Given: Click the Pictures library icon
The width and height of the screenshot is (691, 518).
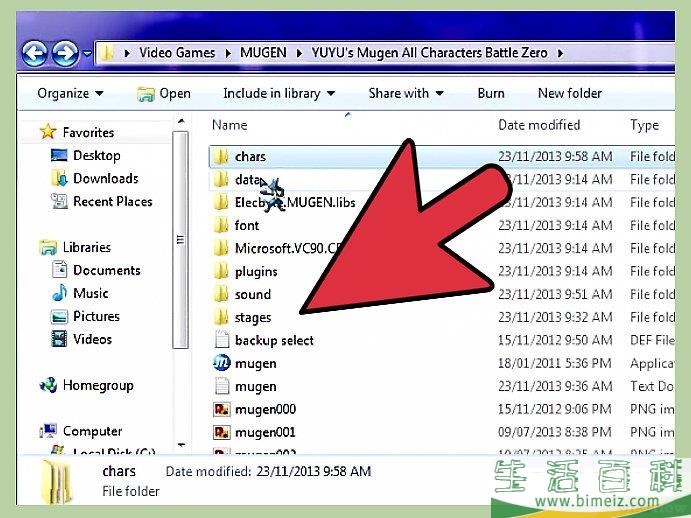Looking at the screenshot, I should coord(59,317).
